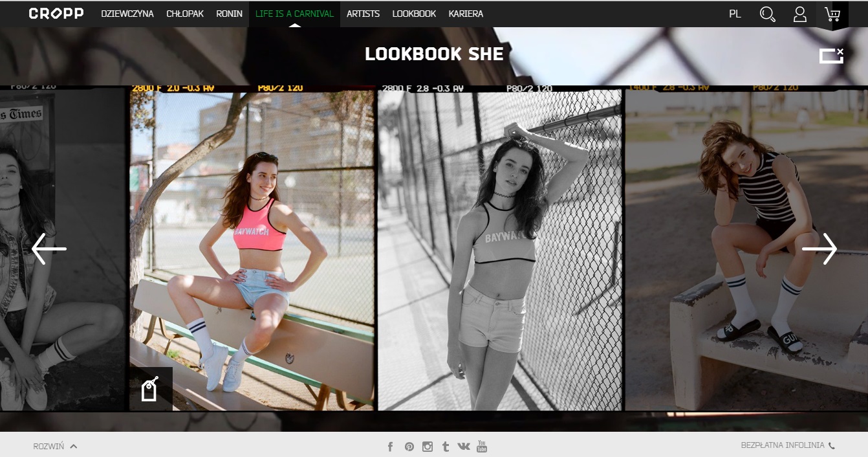Image resolution: width=868 pixels, height=457 pixels.
Task: Select LIFE IS A CARNIVAL menu item
Action: tap(294, 14)
